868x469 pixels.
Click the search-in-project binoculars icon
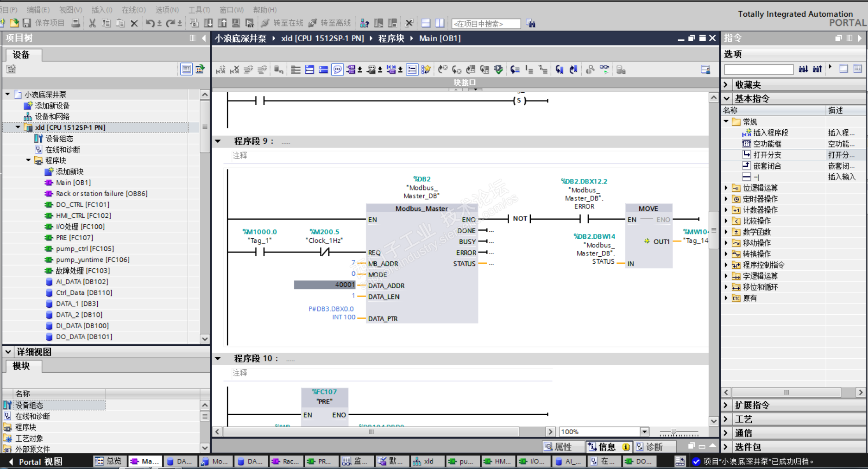531,23
